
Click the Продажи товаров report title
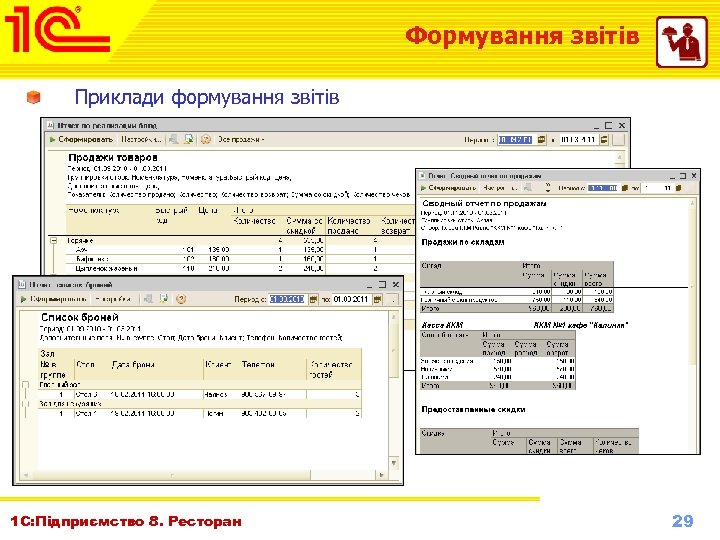tap(113, 158)
